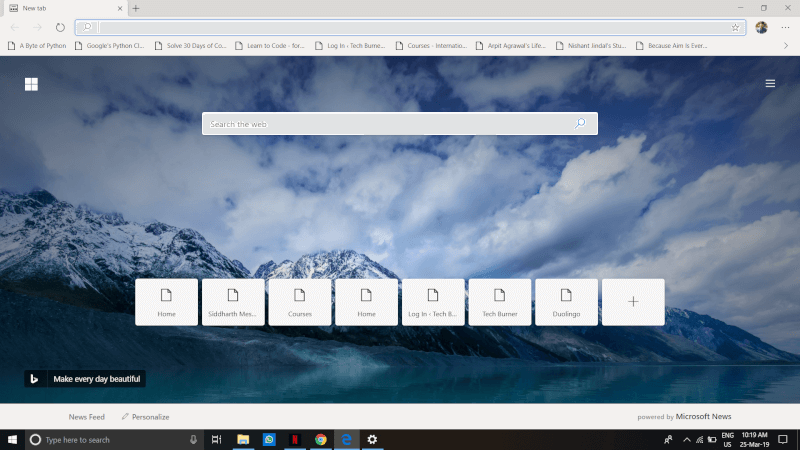Image resolution: width=800 pixels, height=450 pixels.
Task: Open the 'Siddharth Mes...' tile
Action: (x=233, y=302)
